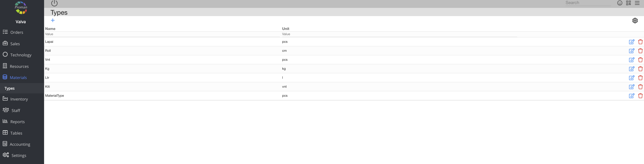Select the Types submenu item
The height and width of the screenshot is (164, 644).
tap(10, 88)
